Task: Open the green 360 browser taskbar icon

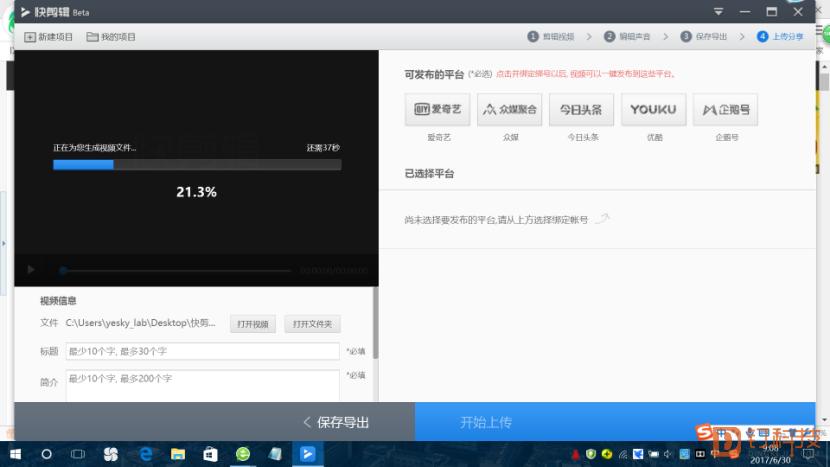Action: (243, 454)
